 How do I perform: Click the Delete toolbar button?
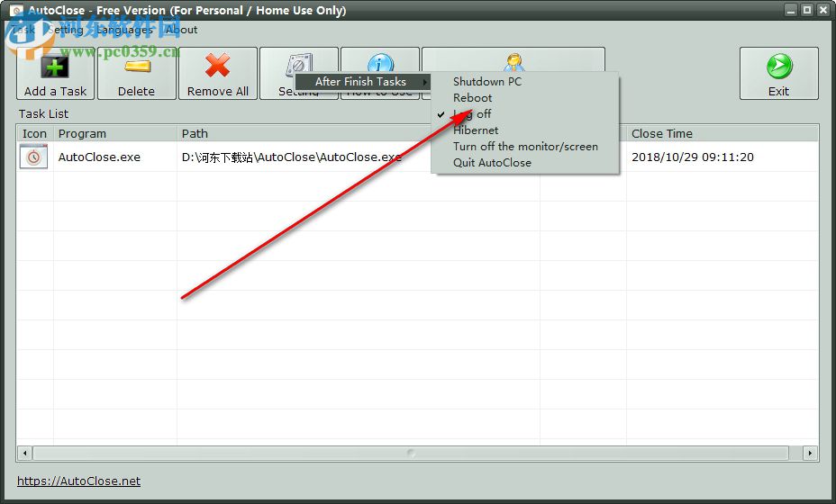tap(137, 74)
